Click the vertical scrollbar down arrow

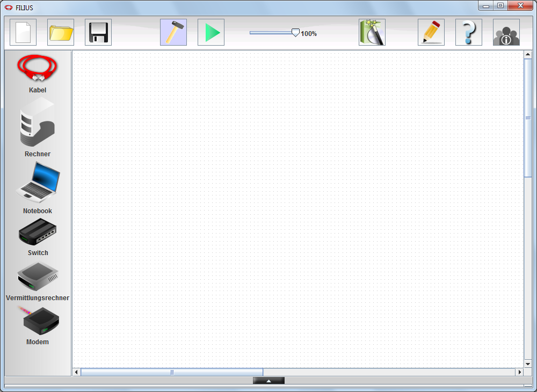[528, 364]
